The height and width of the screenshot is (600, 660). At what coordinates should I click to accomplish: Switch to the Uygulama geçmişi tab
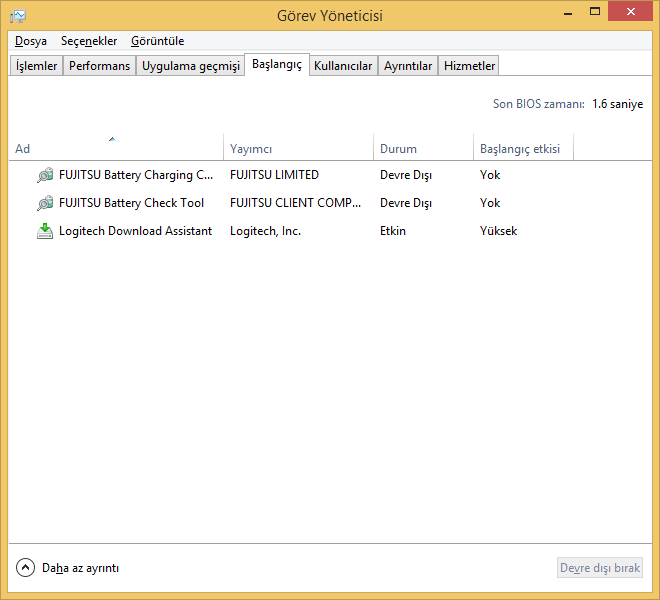(191, 66)
